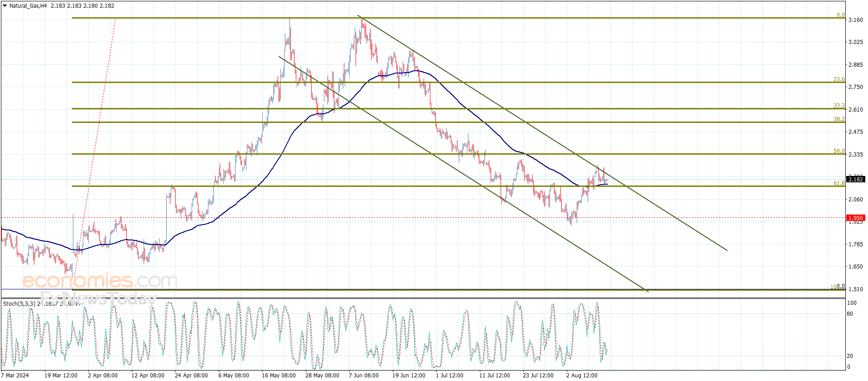
Task: Click the 2 Apr 08:00 time label
Action: point(103,376)
